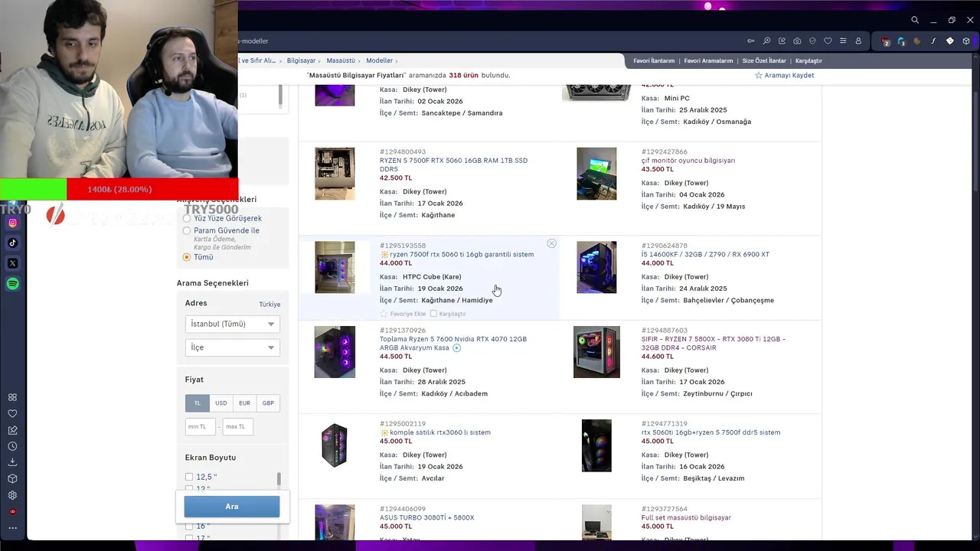The width and height of the screenshot is (980, 551).
Task: Click password key icon in address bar
Action: tap(751, 41)
